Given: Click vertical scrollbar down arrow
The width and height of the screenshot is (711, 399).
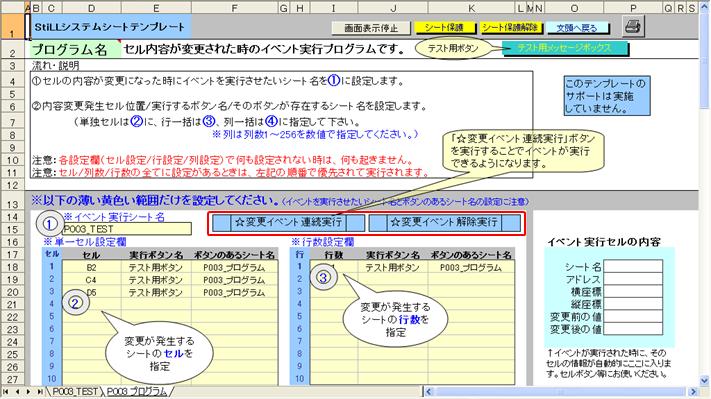Looking at the screenshot, I should pyautogui.click(x=705, y=380).
